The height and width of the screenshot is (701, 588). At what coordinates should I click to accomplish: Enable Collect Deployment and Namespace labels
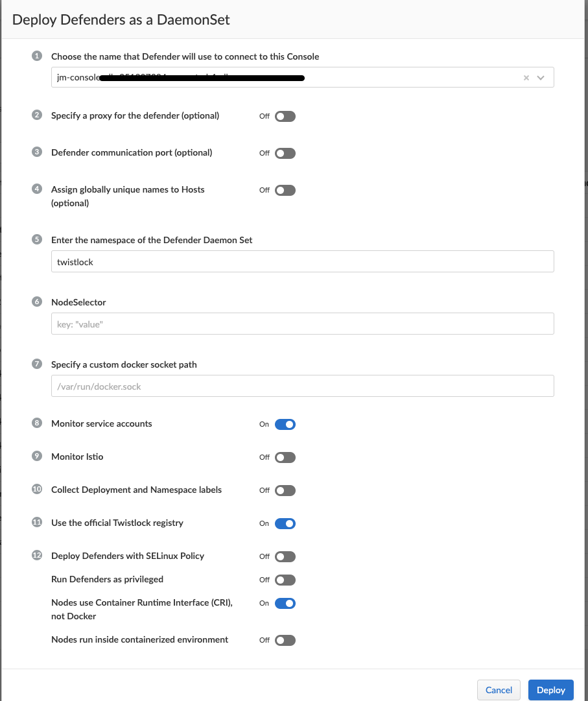[284, 490]
